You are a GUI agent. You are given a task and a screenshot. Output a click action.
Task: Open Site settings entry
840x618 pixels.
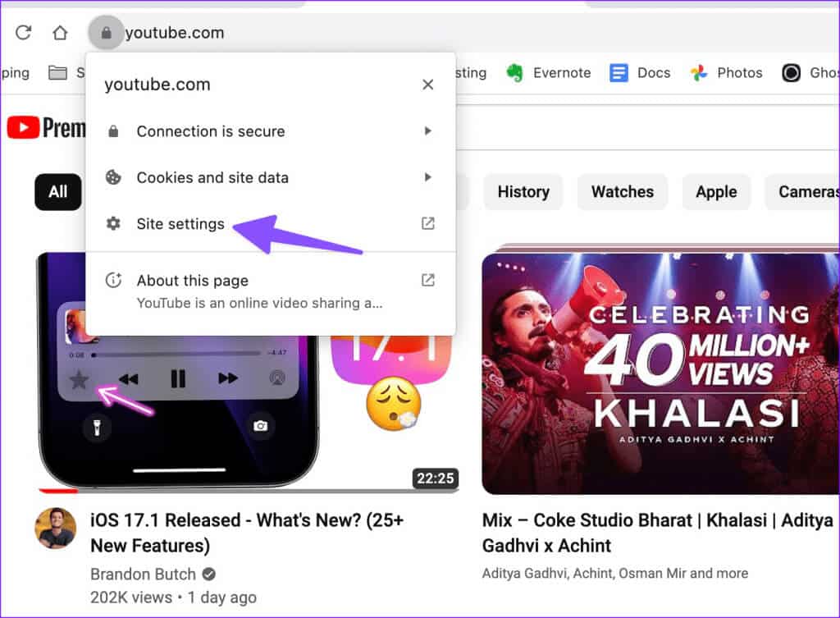[x=271, y=223]
